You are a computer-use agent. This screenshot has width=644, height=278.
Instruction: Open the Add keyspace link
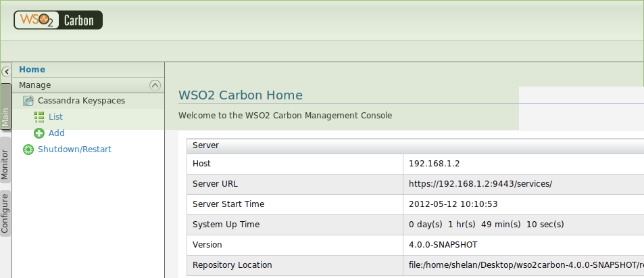pyautogui.click(x=56, y=133)
